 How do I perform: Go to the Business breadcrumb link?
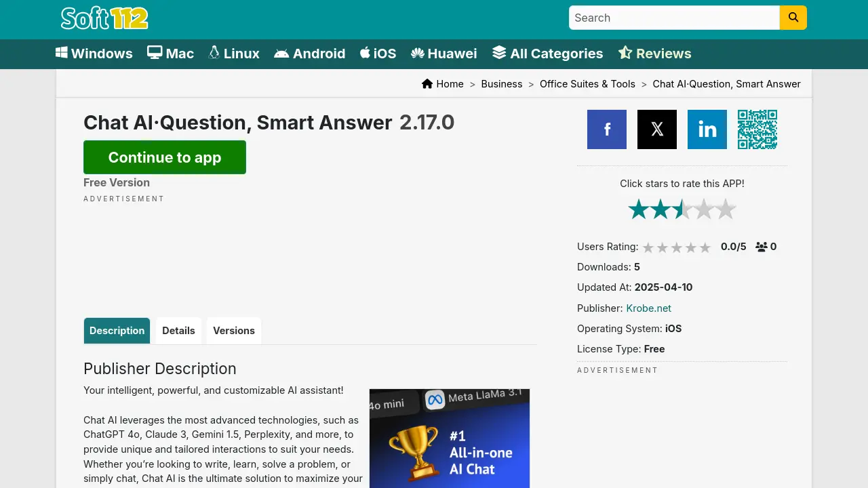coord(502,84)
